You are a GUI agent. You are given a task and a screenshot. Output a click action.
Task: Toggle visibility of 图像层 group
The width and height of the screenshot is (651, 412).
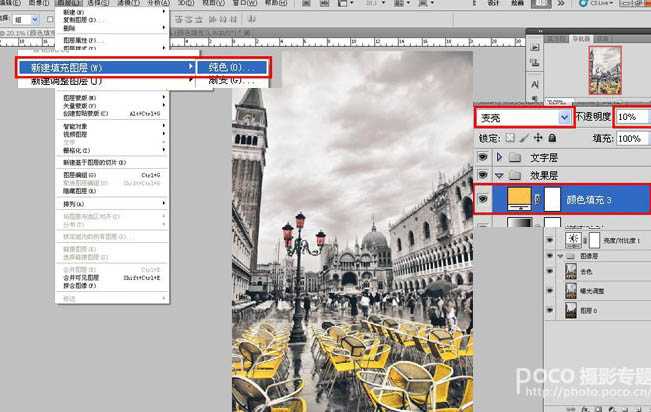(550, 256)
